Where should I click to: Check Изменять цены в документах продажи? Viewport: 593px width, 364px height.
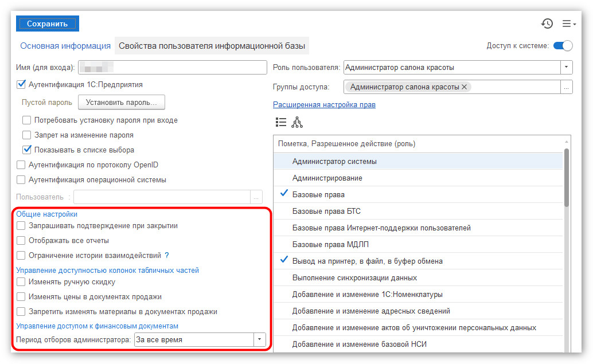21,297
